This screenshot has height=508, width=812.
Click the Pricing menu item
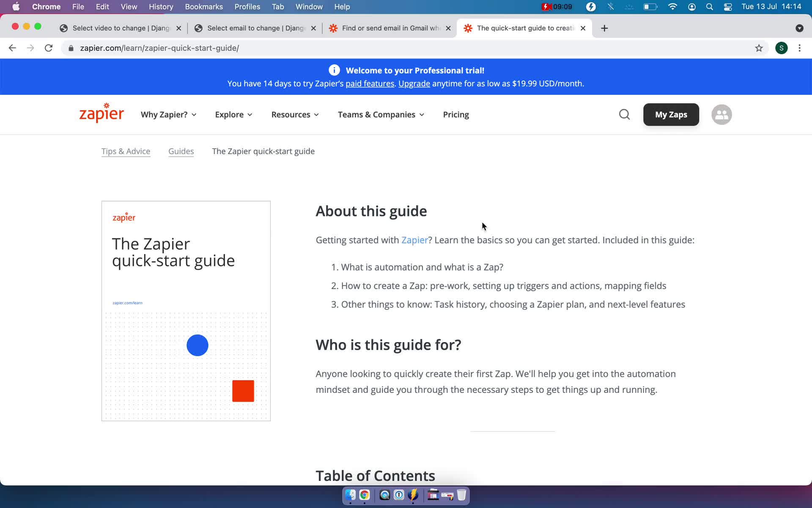(456, 114)
